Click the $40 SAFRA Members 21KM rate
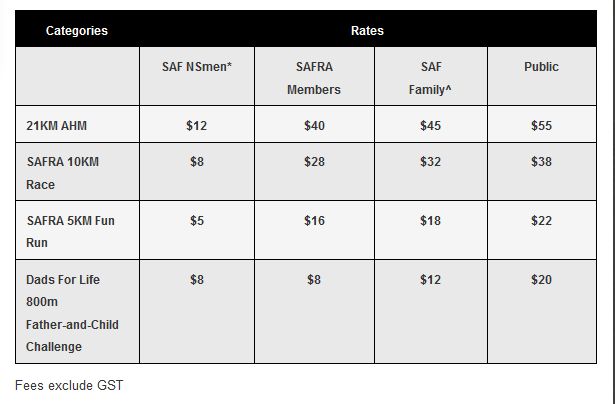The image size is (615, 404). point(314,126)
